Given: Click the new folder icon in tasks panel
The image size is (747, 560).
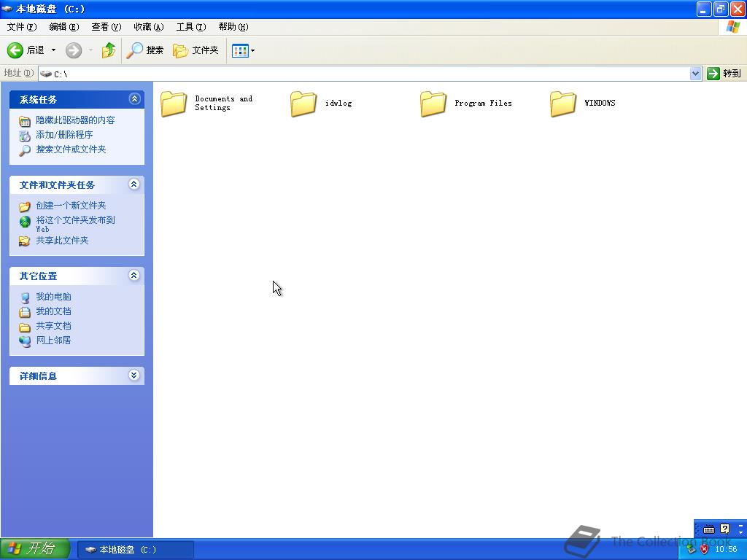Looking at the screenshot, I should pyautogui.click(x=25, y=206).
